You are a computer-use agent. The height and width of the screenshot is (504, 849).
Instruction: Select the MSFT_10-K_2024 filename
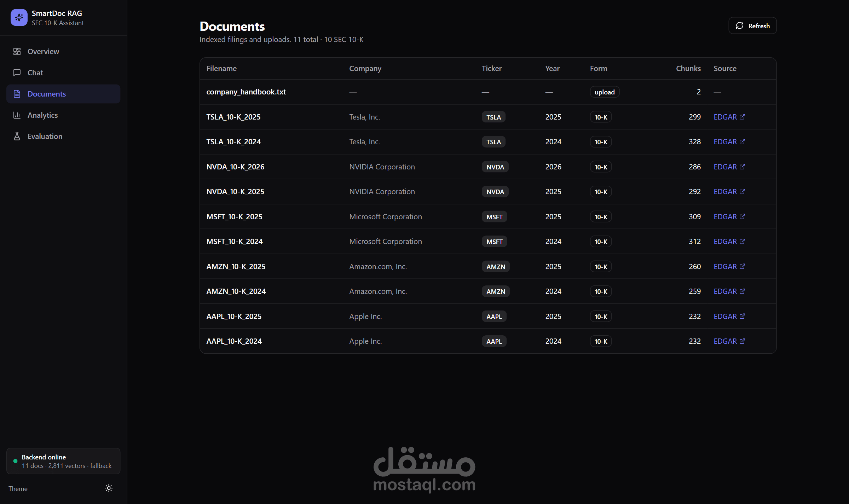[235, 242]
